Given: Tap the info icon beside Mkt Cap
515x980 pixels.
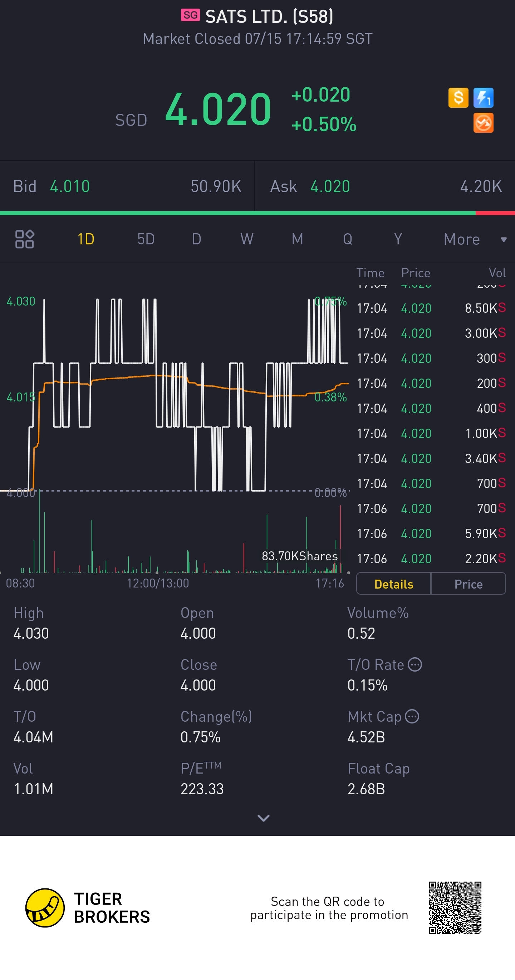Looking at the screenshot, I should coord(412,716).
